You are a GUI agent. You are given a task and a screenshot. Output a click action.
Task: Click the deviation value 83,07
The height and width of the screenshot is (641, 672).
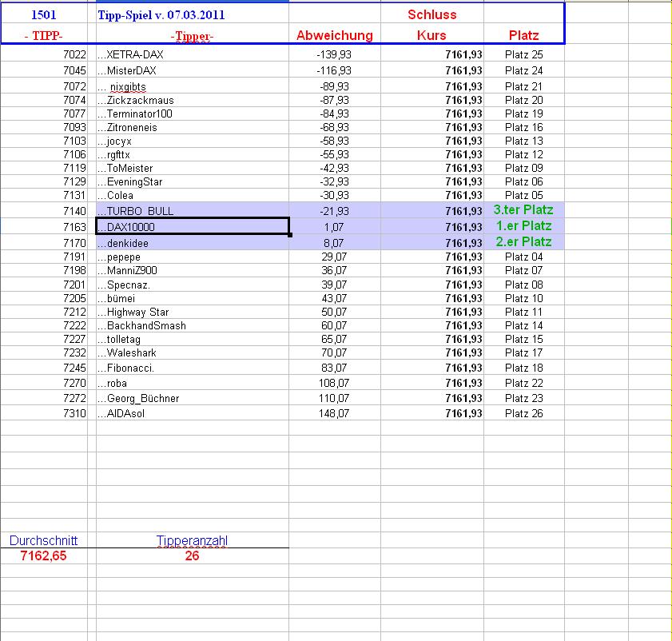[x=335, y=368]
